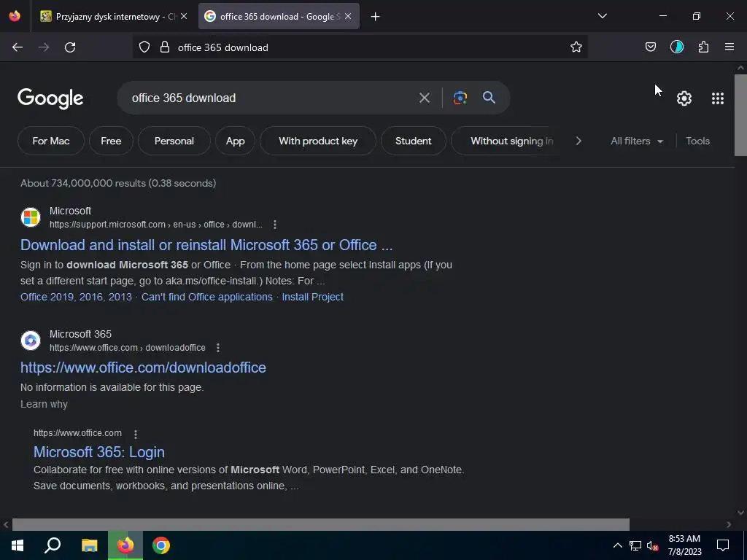This screenshot has width=747, height=560.
Task: Click the vertical page scrollbar thumb
Action: click(740, 114)
